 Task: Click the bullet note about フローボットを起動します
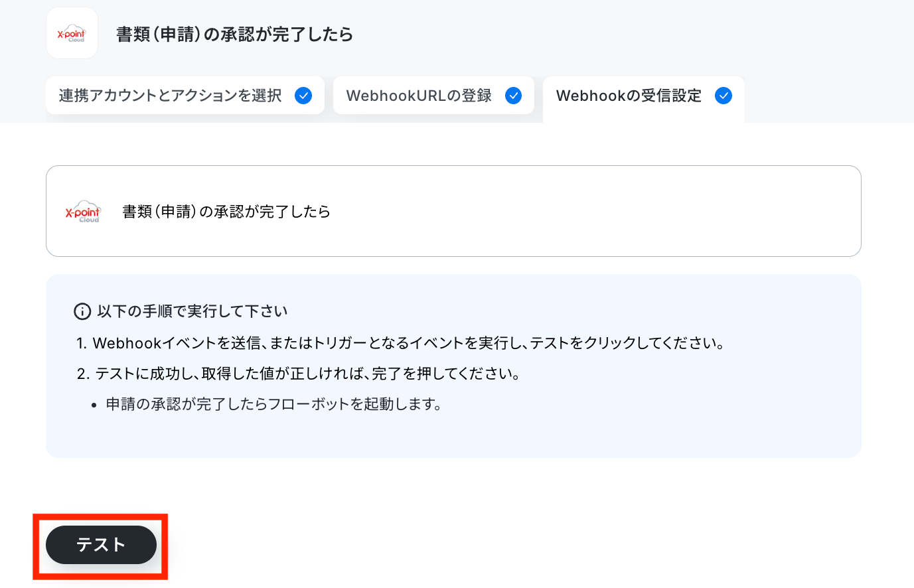274,404
